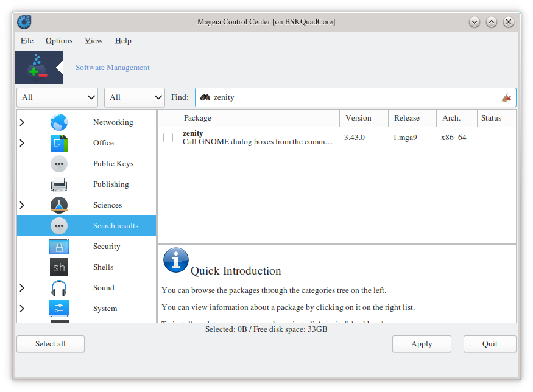Image resolution: width=533 pixels, height=392 pixels.
Task: Expand the Office category
Action: coord(22,143)
